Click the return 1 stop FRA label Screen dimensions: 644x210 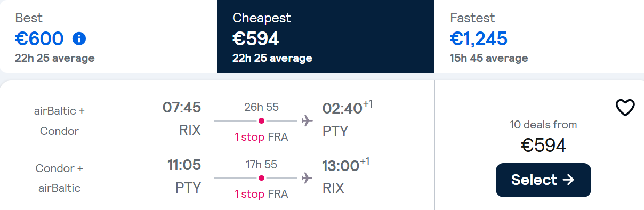pyautogui.click(x=261, y=194)
